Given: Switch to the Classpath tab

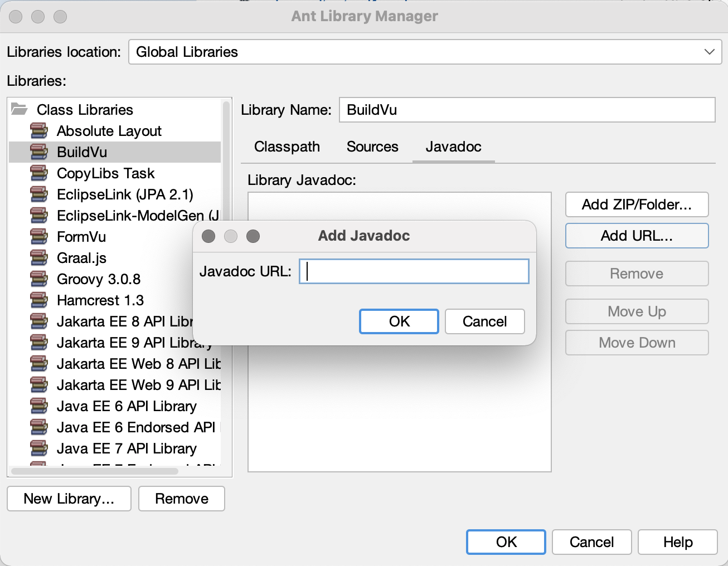Looking at the screenshot, I should point(287,147).
